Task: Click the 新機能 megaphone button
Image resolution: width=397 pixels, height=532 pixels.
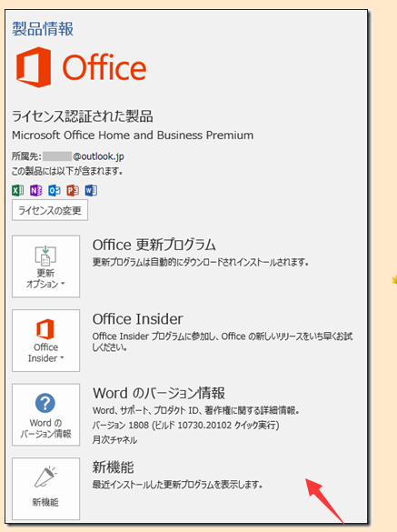Action: (45, 488)
